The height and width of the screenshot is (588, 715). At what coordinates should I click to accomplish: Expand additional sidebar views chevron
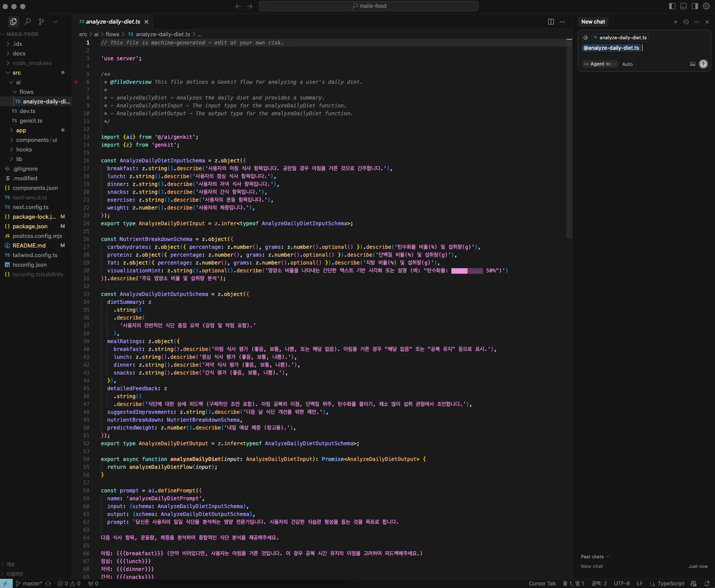click(55, 21)
